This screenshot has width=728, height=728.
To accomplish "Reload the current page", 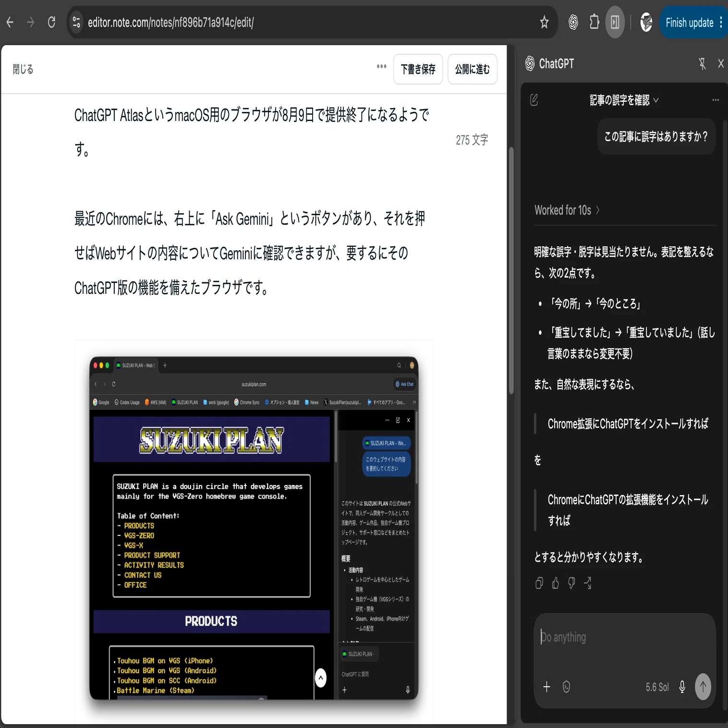I will (51, 22).
